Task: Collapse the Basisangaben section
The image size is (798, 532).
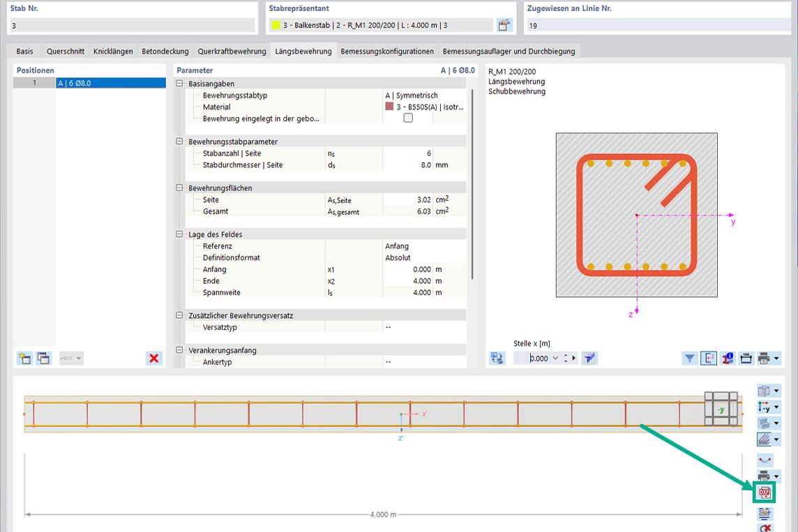Action: (180, 84)
